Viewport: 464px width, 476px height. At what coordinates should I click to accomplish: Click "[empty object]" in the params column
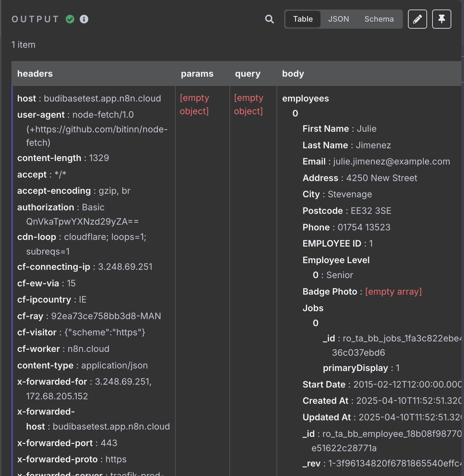click(x=194, y=104)
